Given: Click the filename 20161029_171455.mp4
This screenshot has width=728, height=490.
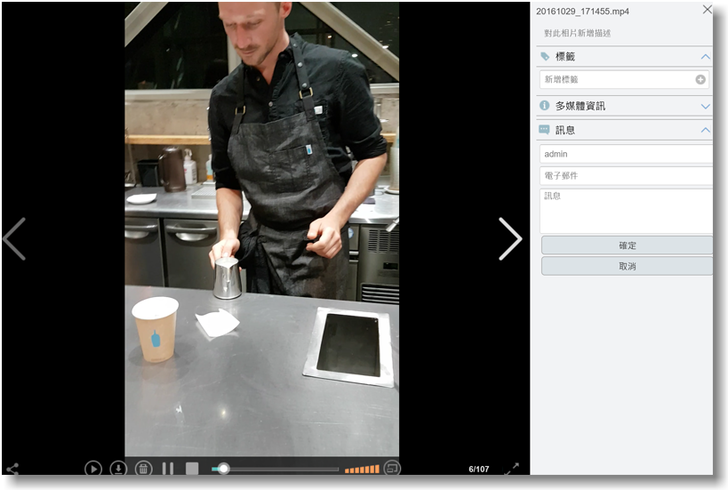Looking at the screenshot, I should pyautogui.click(x=583, y=11).
